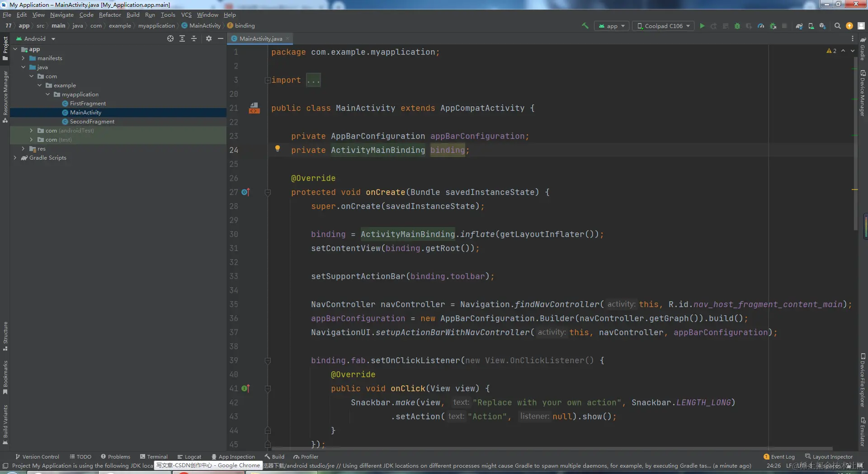Open Search Everywhere magnifier
The width and height of the screenshot is (868, 474).
pos(838,26)
